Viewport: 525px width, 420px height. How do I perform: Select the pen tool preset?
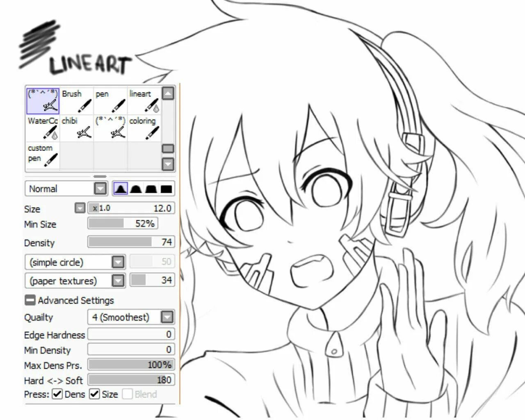coord(110,100)
